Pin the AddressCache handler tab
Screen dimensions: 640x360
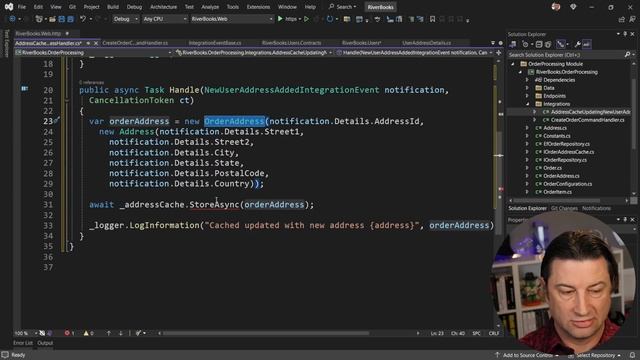88,43
